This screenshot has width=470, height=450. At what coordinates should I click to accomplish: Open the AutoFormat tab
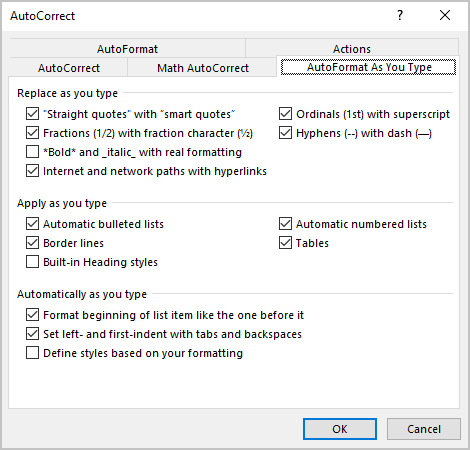pos(127,49)
